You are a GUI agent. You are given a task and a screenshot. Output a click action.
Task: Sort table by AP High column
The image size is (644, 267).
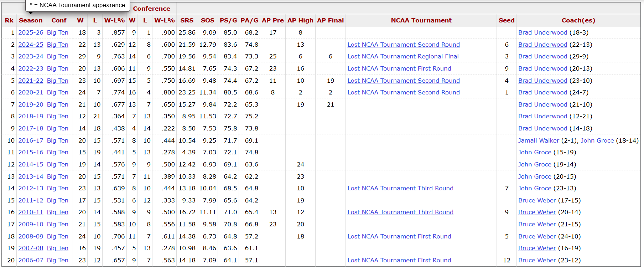click(x=300, y=20)
